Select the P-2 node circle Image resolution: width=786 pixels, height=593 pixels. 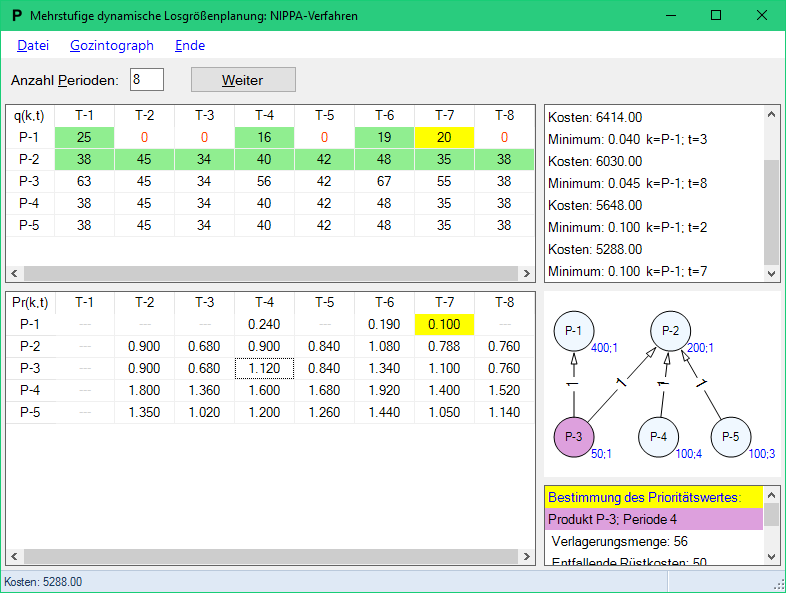point(672,330)
